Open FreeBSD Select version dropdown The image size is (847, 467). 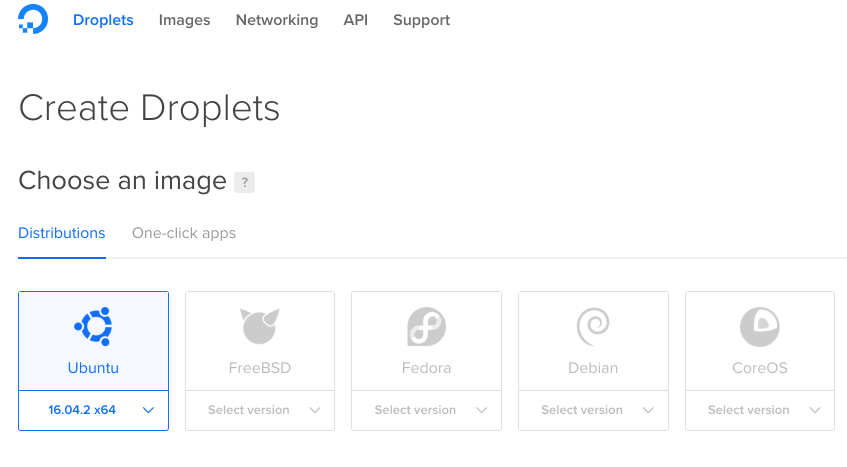260,410
